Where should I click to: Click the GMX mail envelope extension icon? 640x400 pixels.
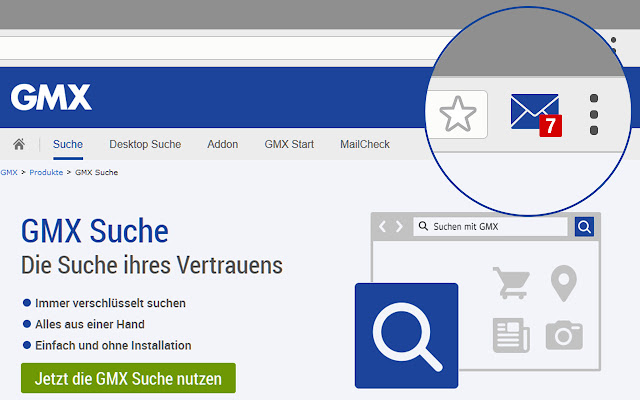(535, 113)
